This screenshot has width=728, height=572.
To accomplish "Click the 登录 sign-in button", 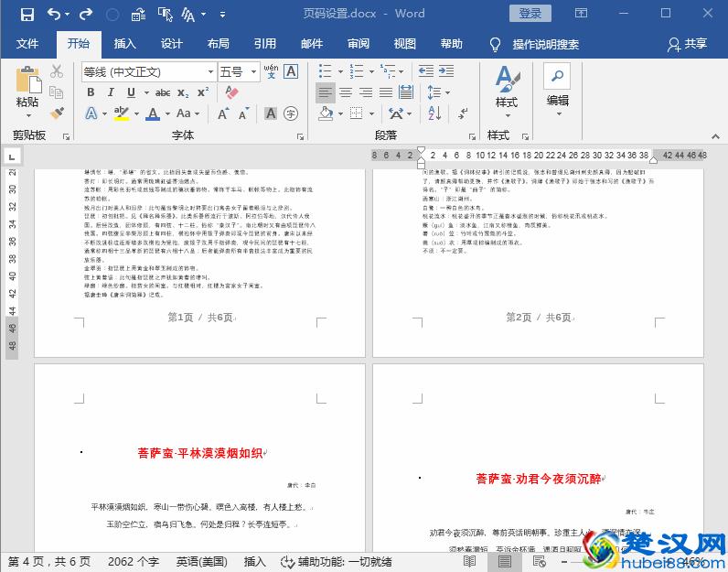I will [530, 14].
